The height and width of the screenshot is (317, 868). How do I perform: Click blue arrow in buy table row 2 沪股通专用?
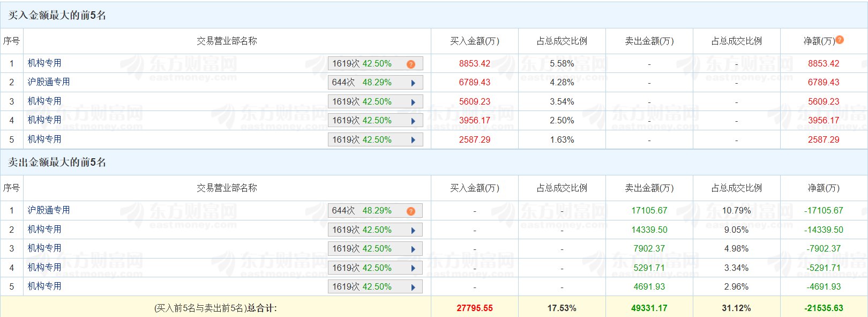point(413,83)
